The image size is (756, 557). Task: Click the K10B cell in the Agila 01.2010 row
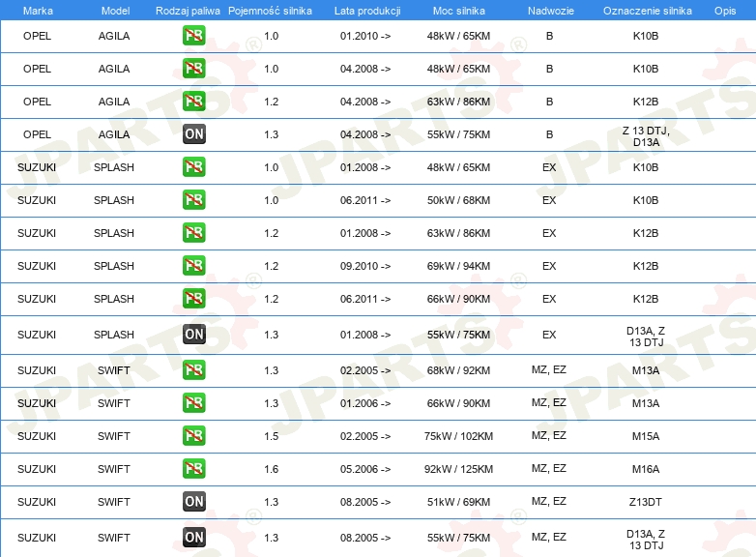(x=646, y=36)
